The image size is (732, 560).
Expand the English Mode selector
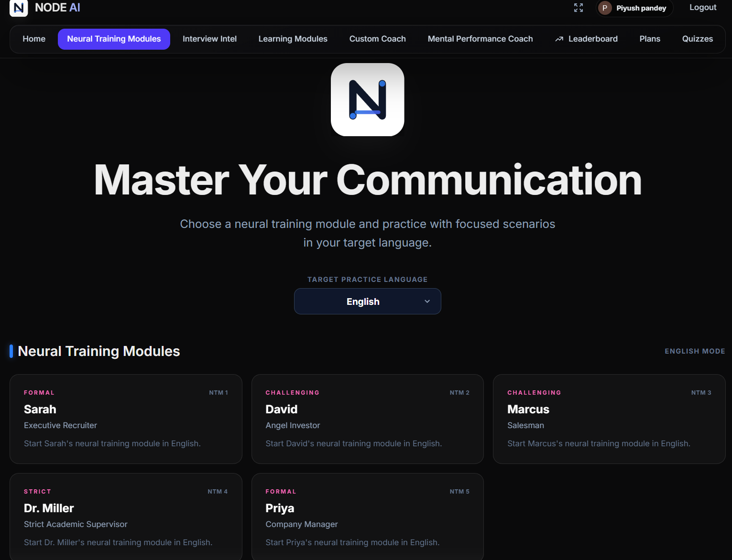695,351
